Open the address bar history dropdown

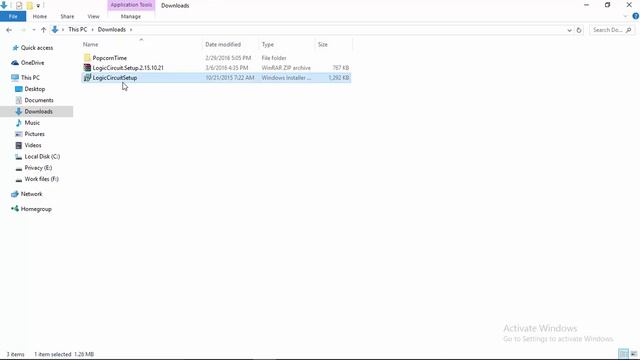coord(569,30)
